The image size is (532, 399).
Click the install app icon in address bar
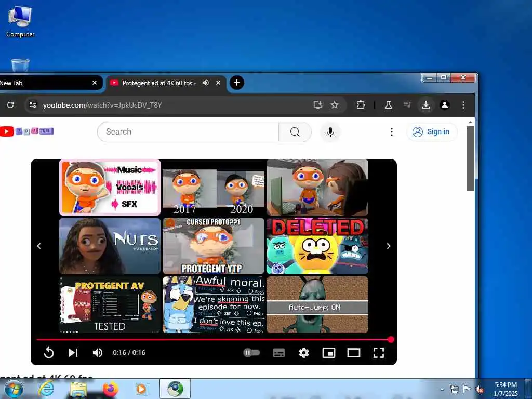[317, 105]
